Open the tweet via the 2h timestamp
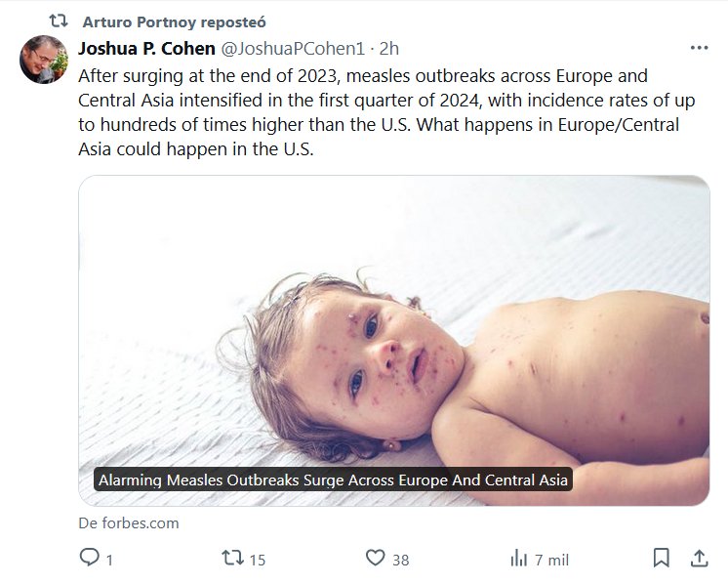 click(x=388, y=48)
